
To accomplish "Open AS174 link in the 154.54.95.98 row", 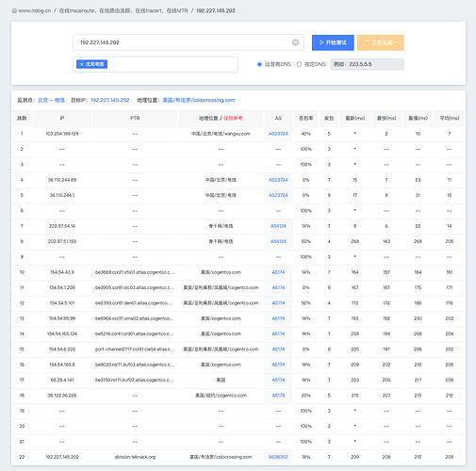I will [278, 318].
